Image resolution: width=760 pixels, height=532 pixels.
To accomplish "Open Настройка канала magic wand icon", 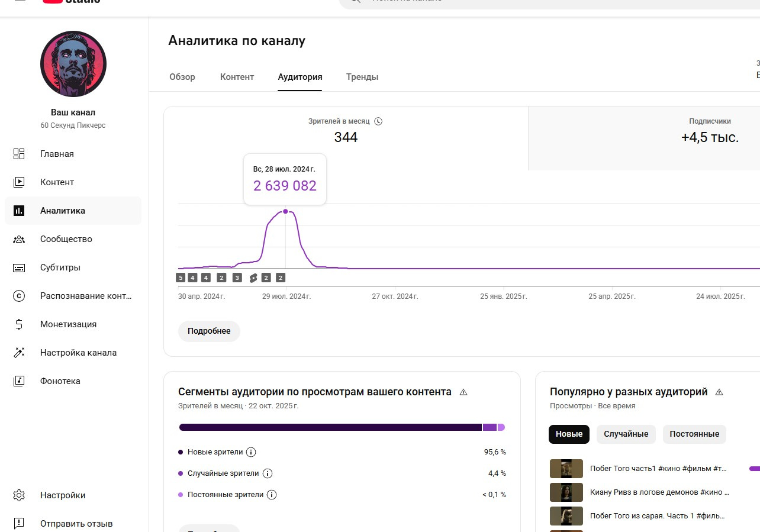I will [x=19, y=353].
